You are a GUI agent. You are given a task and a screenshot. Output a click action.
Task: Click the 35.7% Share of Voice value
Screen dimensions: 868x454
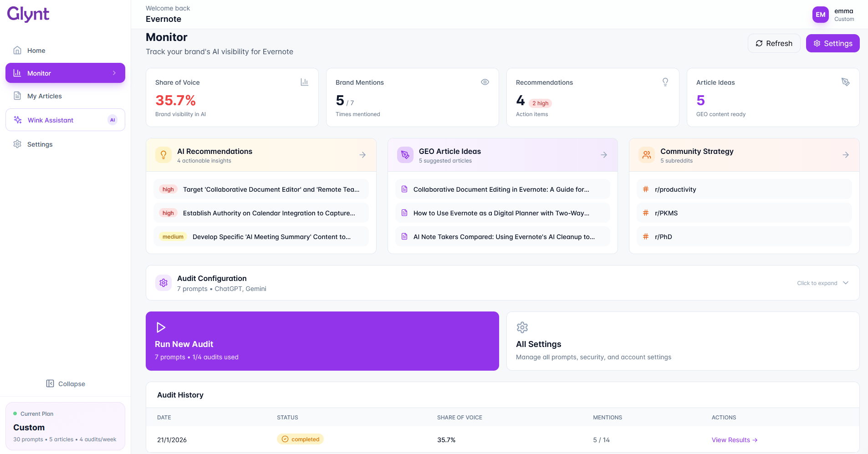175,100
